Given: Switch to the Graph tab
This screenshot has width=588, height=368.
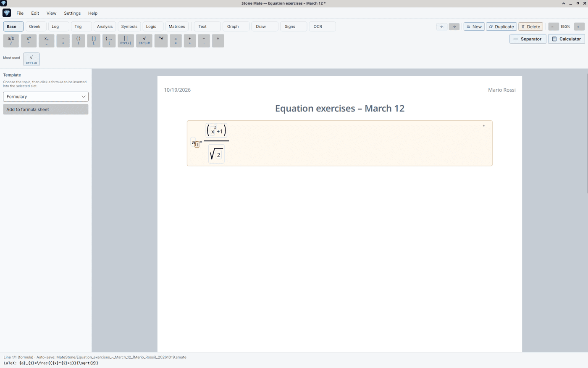Looking at the screenshot, I should tap(236, 26).
